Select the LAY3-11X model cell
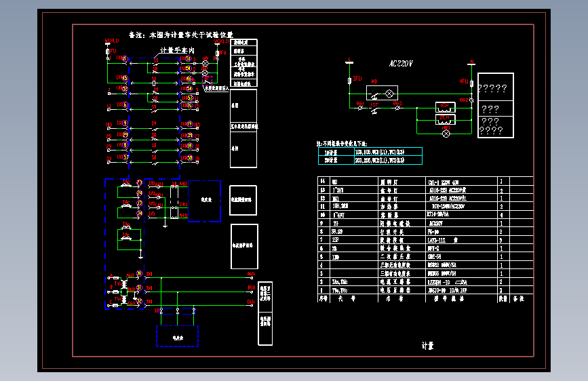The image size is (588, 381). (x=461, y=240)
